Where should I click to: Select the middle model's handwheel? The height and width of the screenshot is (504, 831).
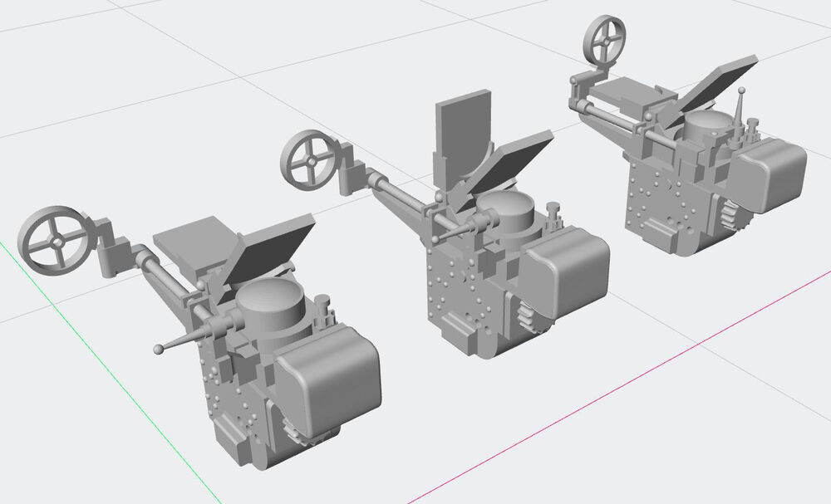pos(310,159)
